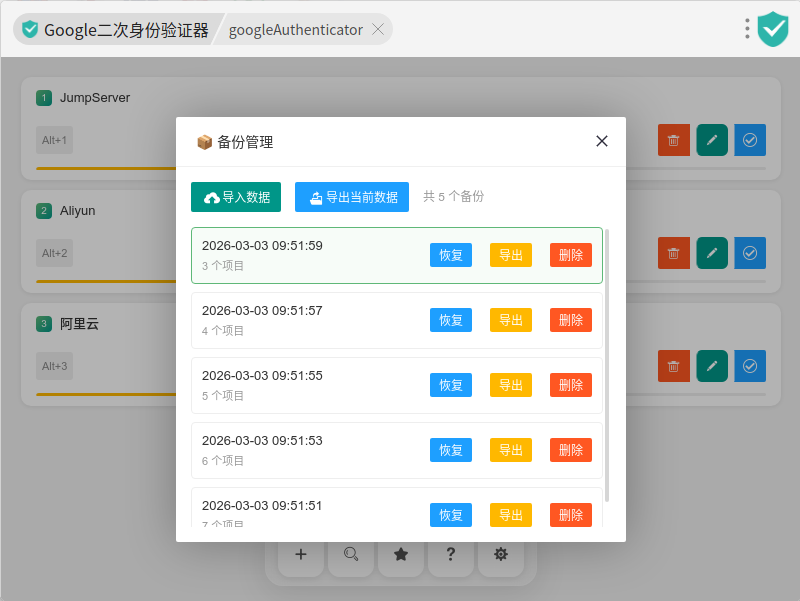Screen dimensions: 800x601
Task: Close the googleAuthenticator tab
Action: point(378,30)
